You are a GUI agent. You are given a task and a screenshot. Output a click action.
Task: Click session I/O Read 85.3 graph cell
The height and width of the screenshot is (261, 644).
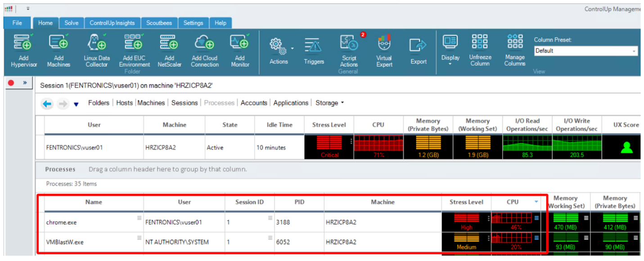(x=527, y=147)
